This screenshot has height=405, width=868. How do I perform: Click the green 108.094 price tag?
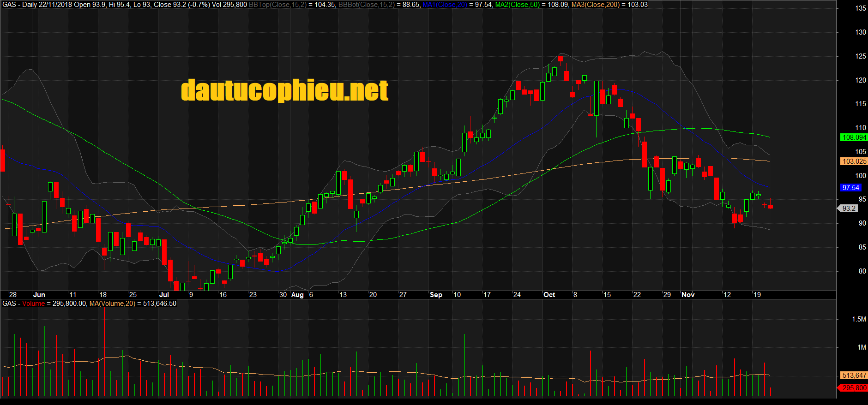coord(854,137)
